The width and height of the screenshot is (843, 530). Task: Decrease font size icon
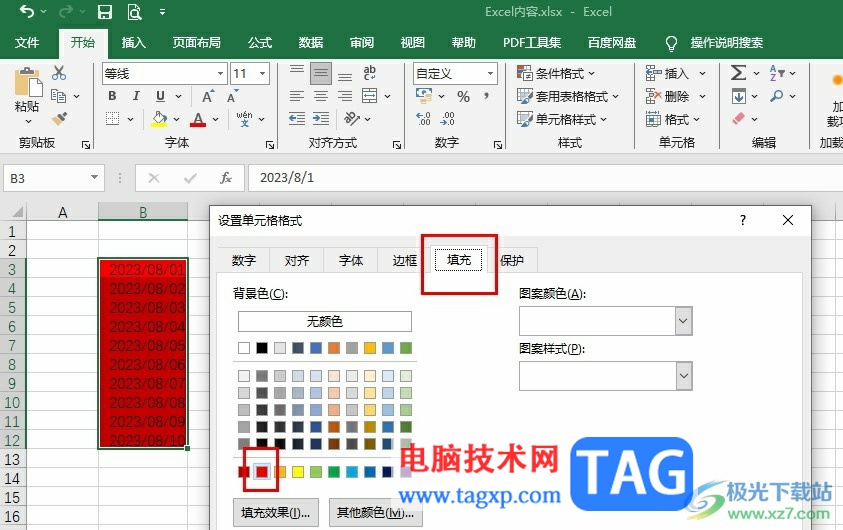(x=232, y=96)
